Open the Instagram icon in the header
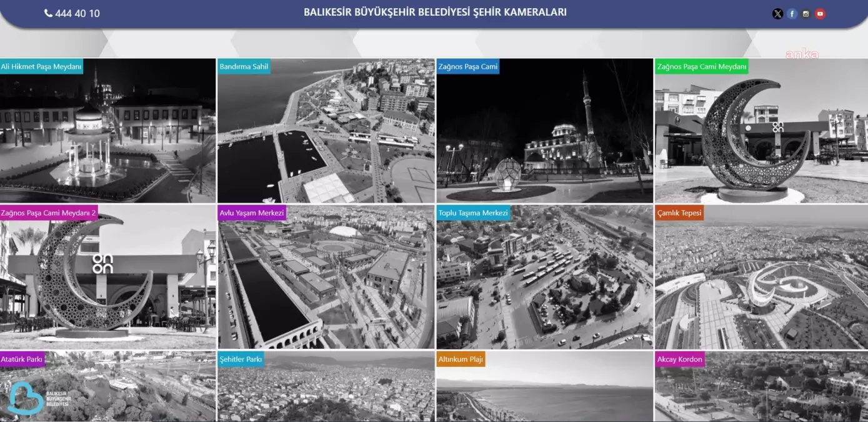Image resolution: width=868 pixels, height=422 pixels. (x=806, y=13)
